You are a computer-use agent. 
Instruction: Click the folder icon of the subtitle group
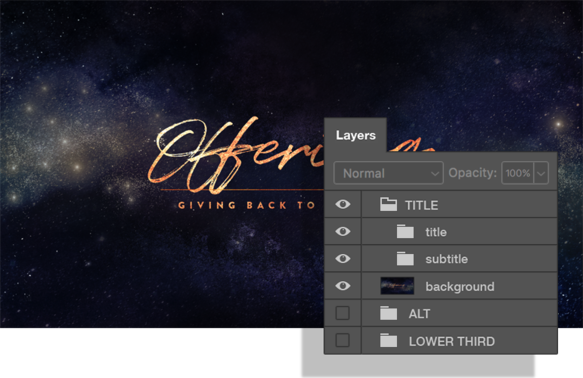[405, 259]
